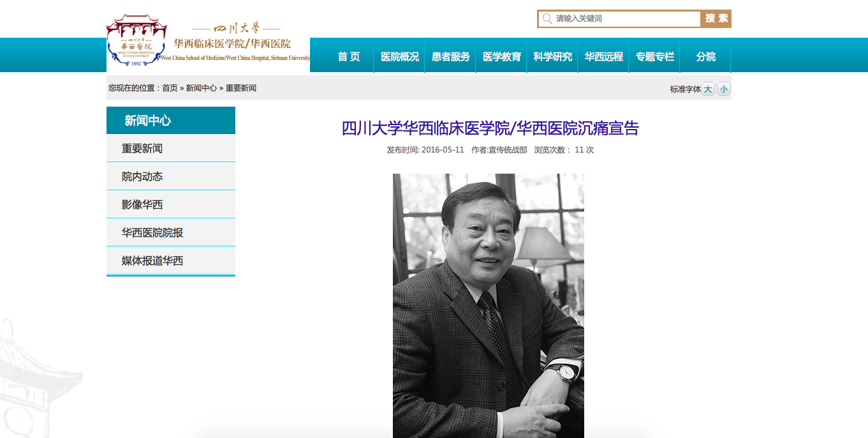Set font size to small 小
The width and height of the screenshot is (868, 438).
tap(723, 89)
